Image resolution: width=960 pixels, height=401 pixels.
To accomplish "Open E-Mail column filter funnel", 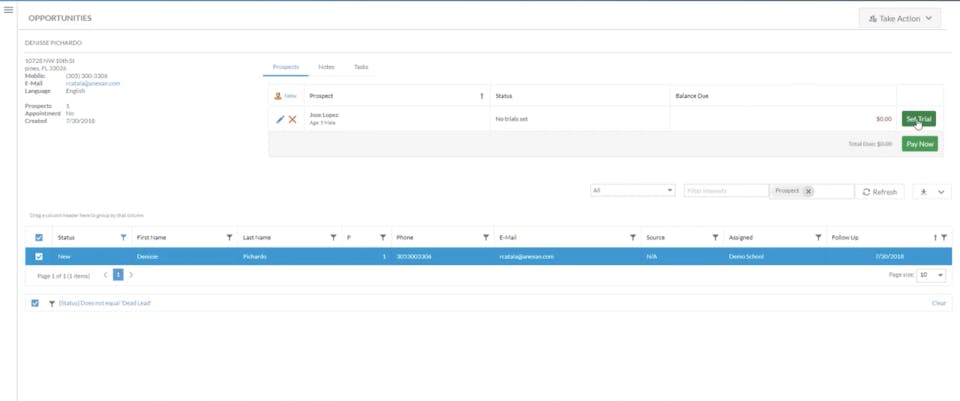I will click(632, 238).
